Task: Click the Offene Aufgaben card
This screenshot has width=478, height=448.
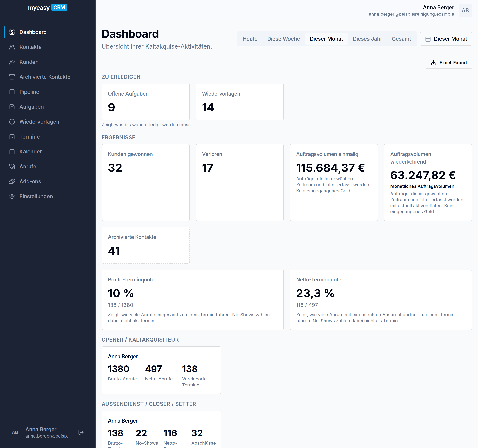Action: [x=145, y=102]
